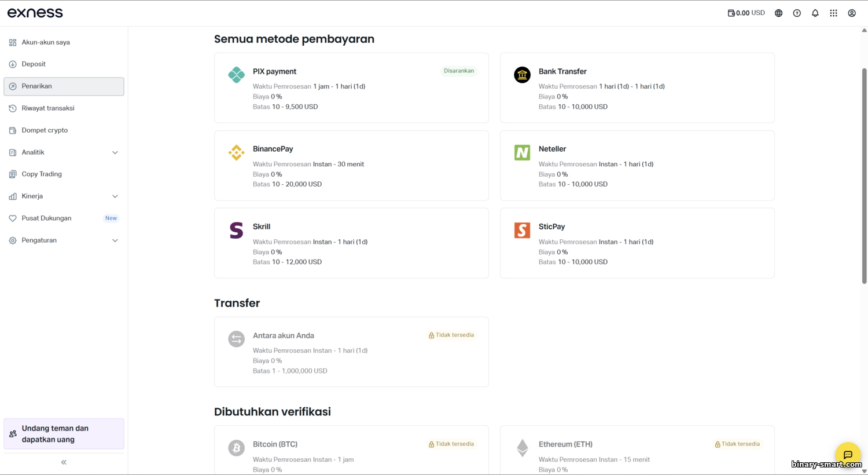This screenshot has width=868, height=475.
Task: Select the Skrill payment card
Action: tap(351, 243)
